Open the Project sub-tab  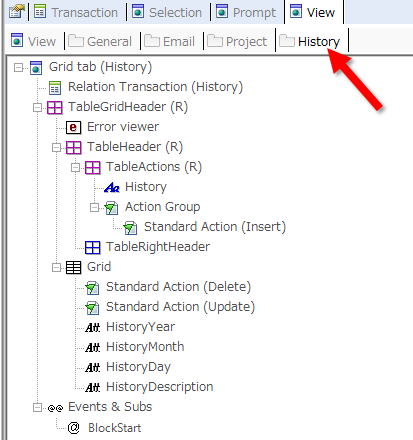237,41
